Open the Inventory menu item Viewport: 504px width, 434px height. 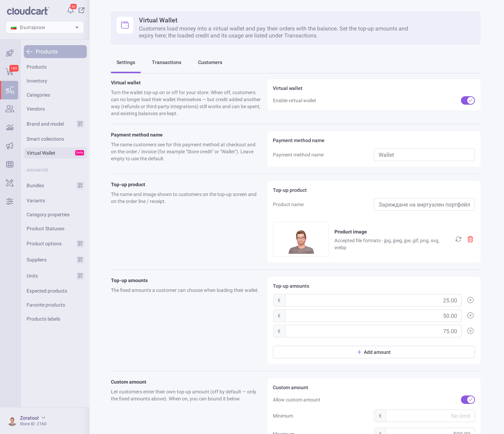[37, 81]
